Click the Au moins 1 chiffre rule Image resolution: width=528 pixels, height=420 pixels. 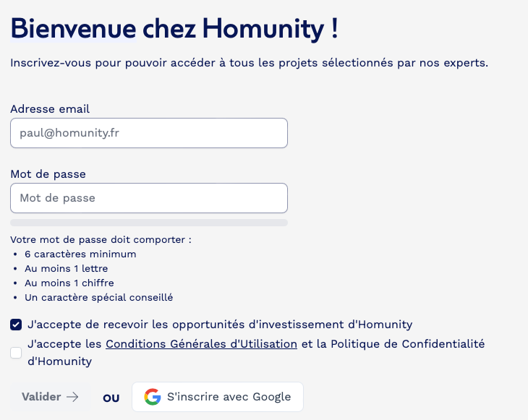69,283
